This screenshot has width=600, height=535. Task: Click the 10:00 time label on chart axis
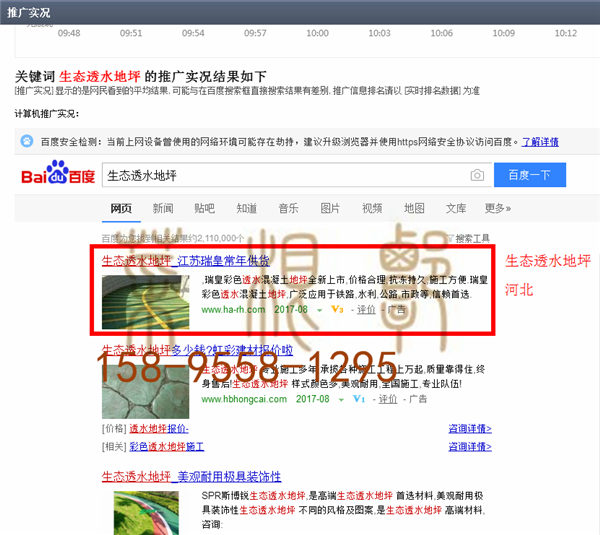317,33
